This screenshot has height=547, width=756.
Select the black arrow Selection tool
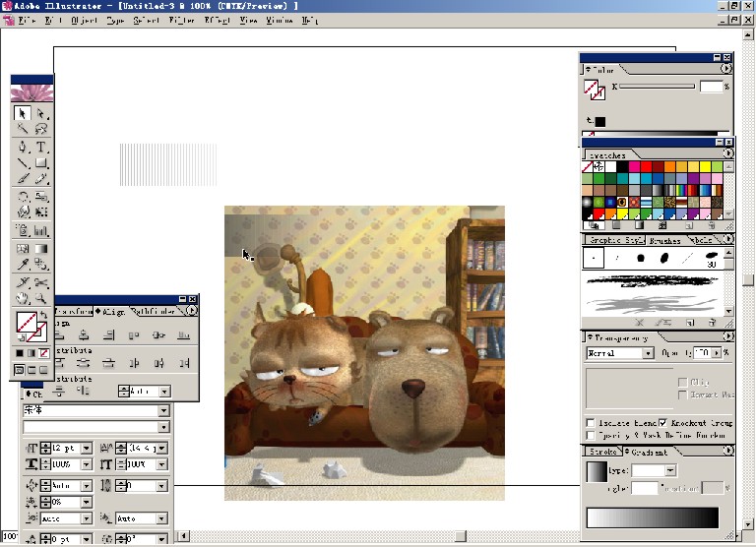(23, 113)
